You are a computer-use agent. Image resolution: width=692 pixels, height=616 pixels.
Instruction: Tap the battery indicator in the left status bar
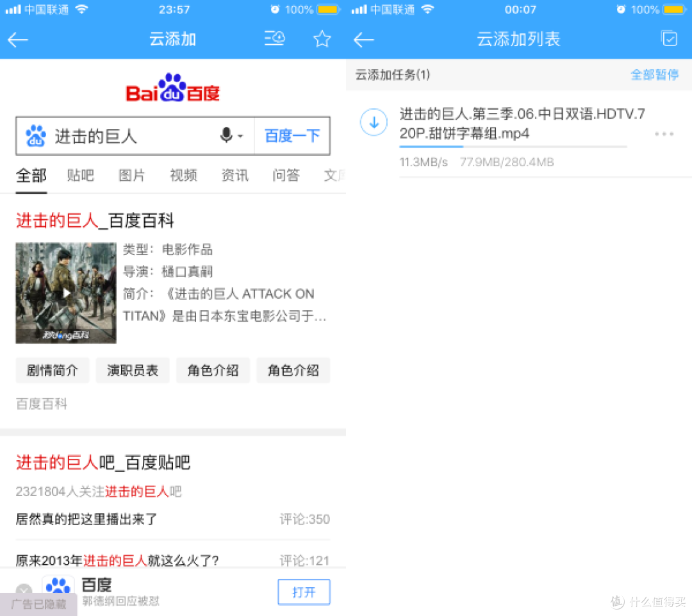point(327,9)
